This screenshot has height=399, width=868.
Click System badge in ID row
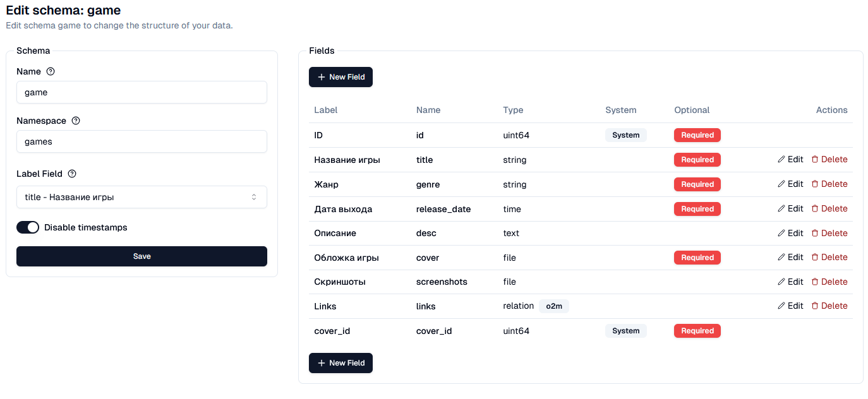point(625,135)
